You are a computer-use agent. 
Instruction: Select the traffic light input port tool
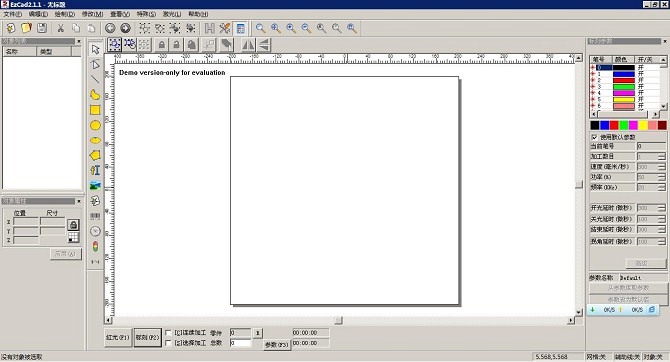[x=95, y=247]
